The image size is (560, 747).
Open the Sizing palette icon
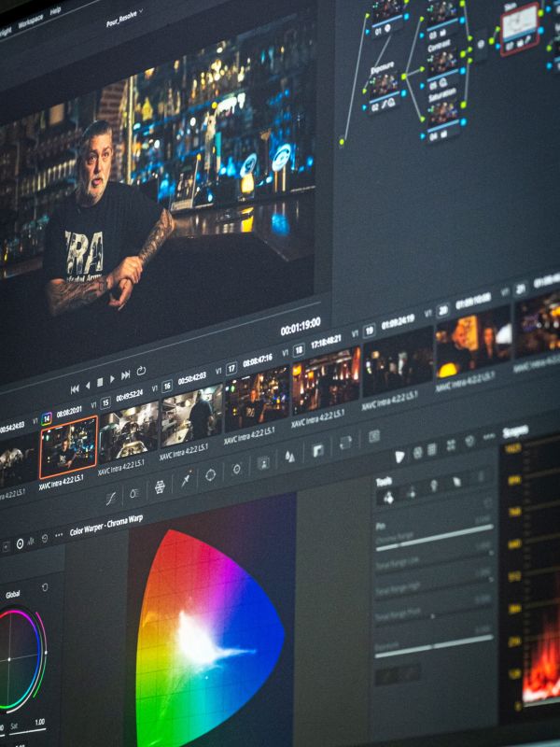[345, 443]
